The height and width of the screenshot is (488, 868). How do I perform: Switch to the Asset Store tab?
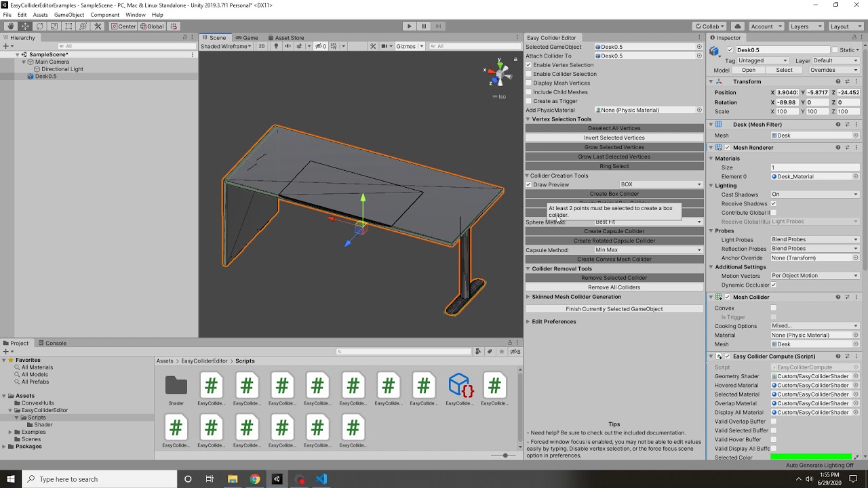286,38
